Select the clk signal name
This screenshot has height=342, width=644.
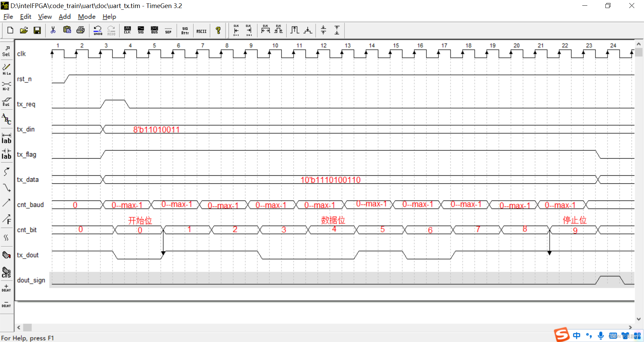coord(21,54)
